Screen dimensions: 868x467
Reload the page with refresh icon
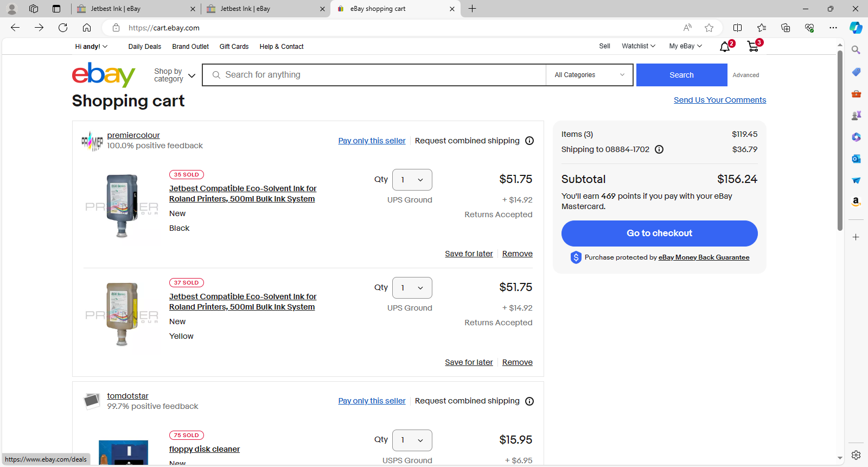(x=63, y=28)
